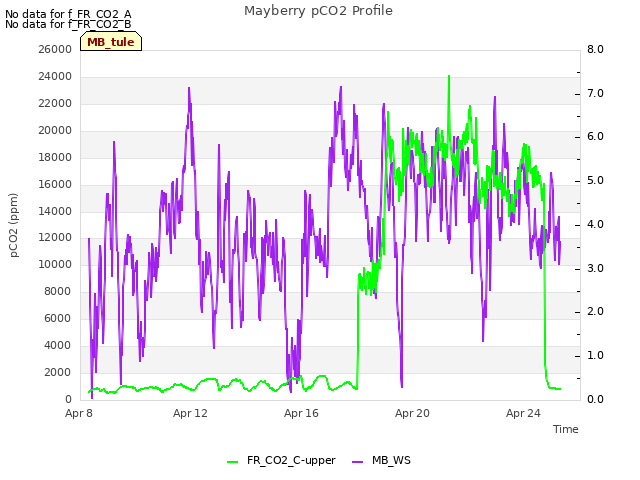Click the Apr 20 date tick
This screenshot has width=640, height=480.
tap(412, 413)
